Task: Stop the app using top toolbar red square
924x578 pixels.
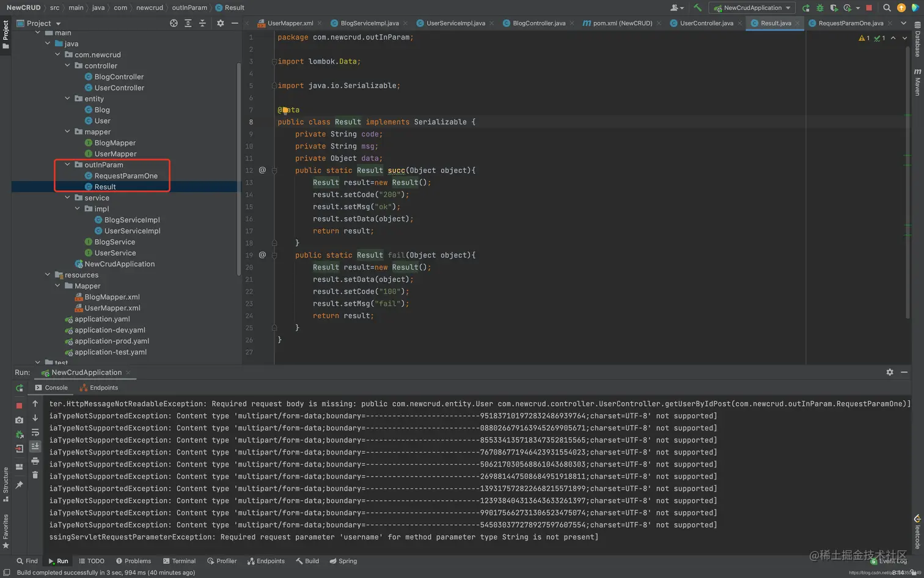Action: click(x=869, y=8)
